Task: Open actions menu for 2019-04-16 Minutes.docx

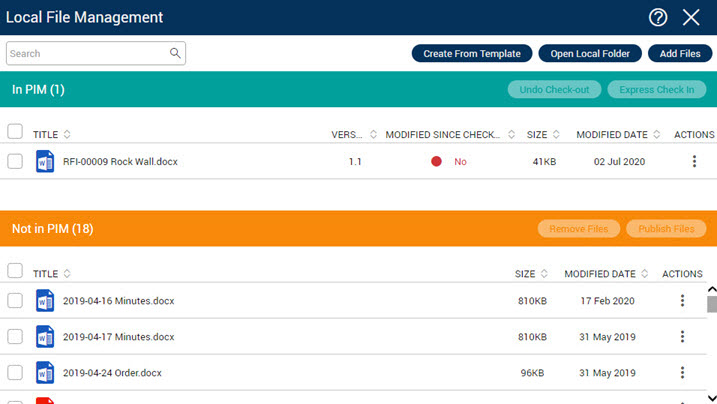Action: point(683,300)
